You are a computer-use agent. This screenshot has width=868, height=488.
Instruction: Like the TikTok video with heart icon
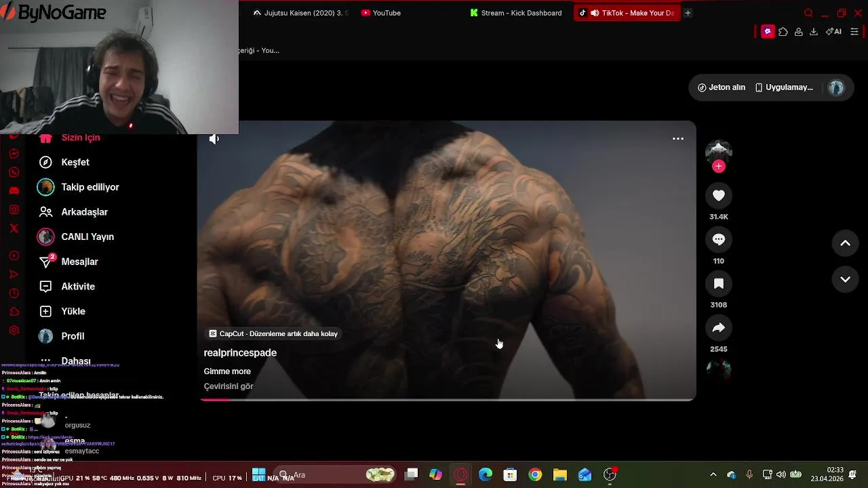719,195
